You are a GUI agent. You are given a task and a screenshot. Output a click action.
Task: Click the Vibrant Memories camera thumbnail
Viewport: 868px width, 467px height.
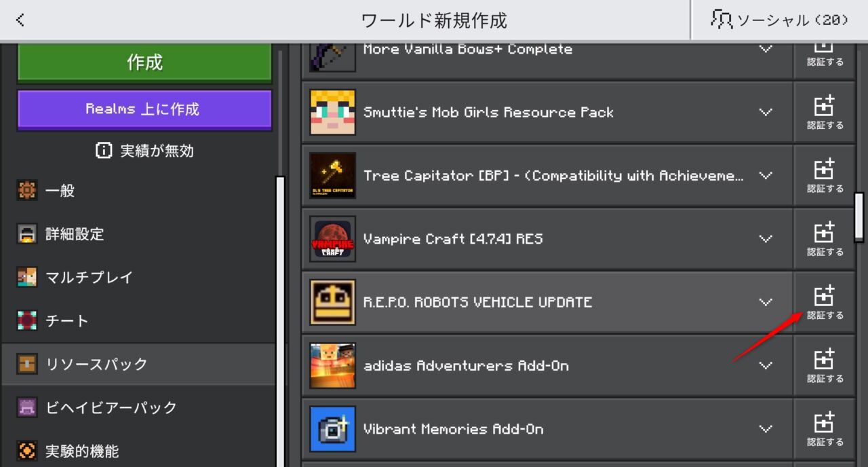coord(332,429)
